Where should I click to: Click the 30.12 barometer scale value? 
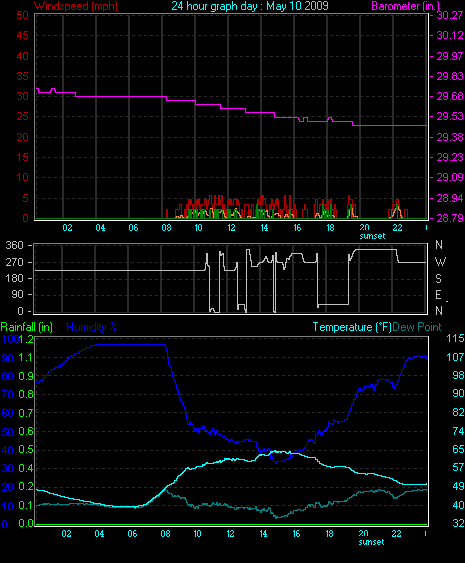click(x=450, y=35)
